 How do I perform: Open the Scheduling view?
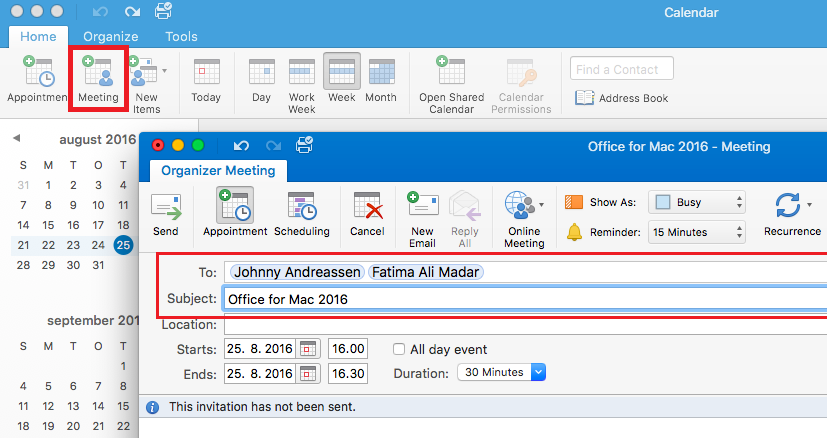pos(302,214)
